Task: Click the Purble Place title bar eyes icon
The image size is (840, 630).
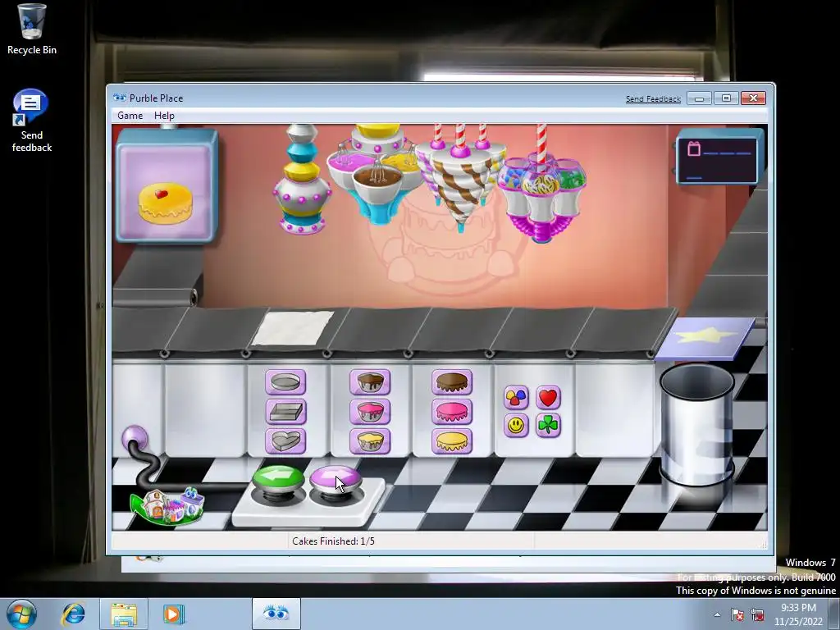Action: point(120,98)
